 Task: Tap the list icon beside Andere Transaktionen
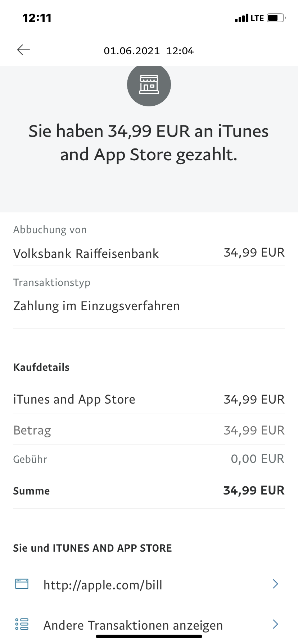(x=22, y=624)
